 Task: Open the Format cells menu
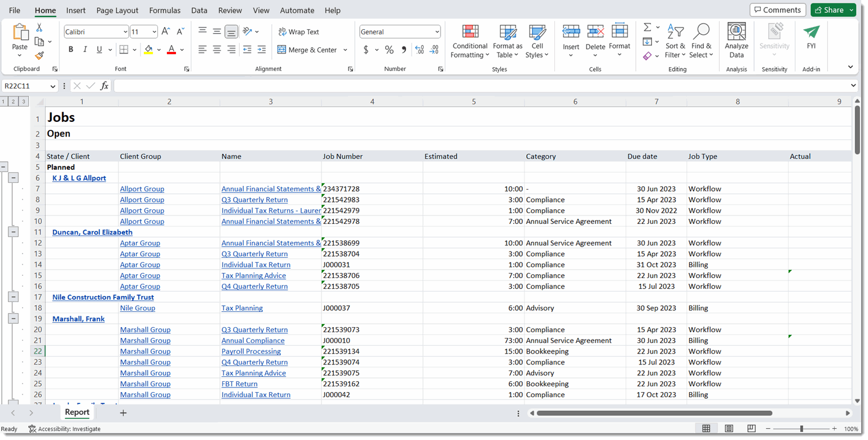(619, 41)
